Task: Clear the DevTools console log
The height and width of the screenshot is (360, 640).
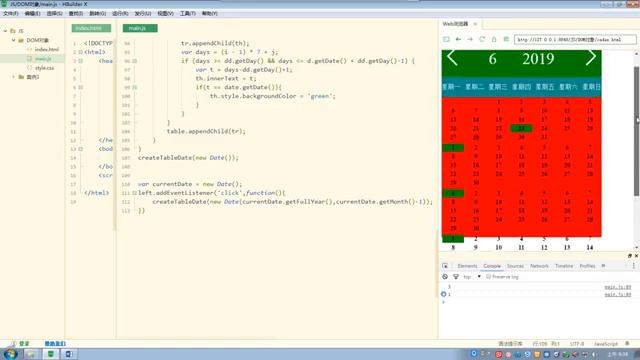Action: click(x=445, y=277)
